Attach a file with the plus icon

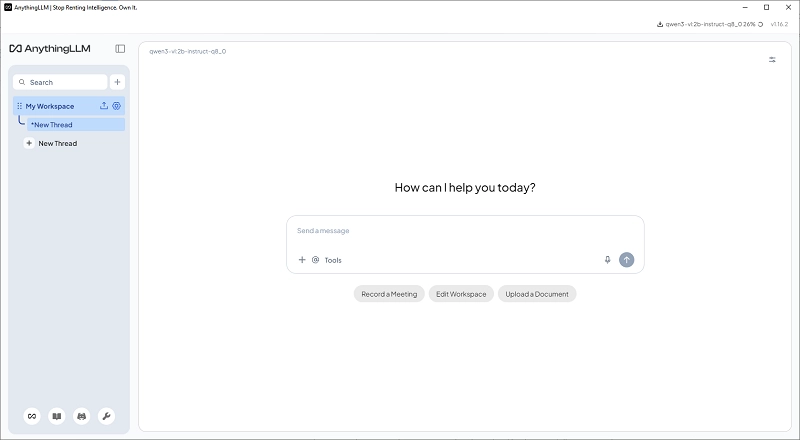click(x=302, y=260)
